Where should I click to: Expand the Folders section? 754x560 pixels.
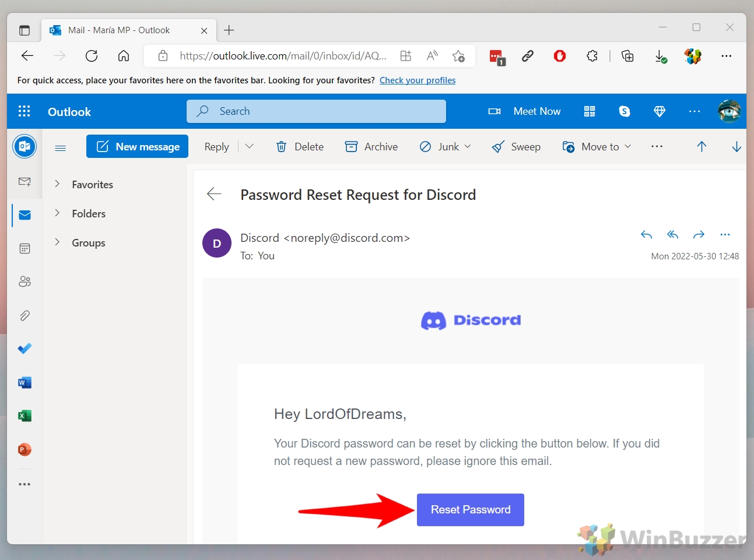click(57, 213)
